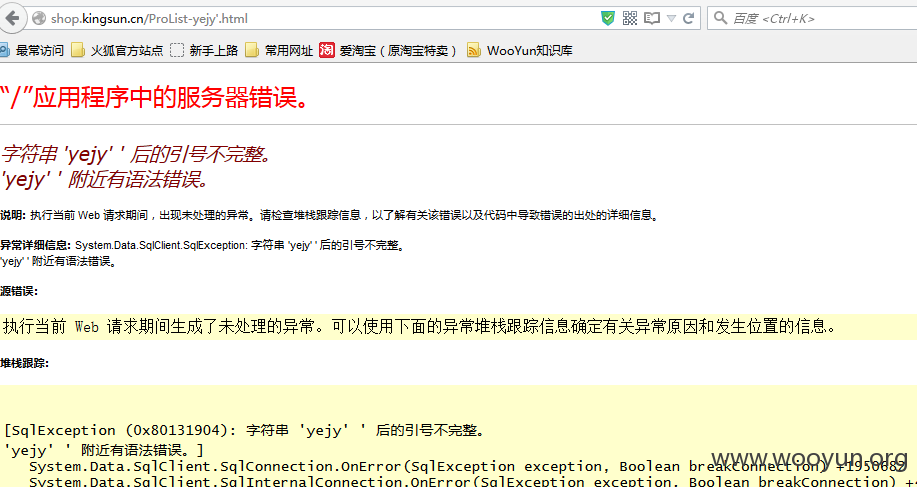Click the SqlConnection.OnError stack trace line

(467, 467)
